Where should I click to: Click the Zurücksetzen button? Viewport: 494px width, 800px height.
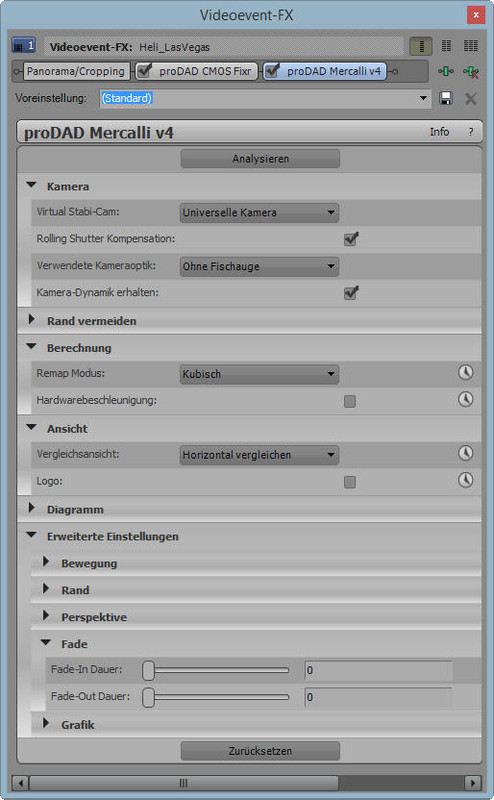(260, 751)
